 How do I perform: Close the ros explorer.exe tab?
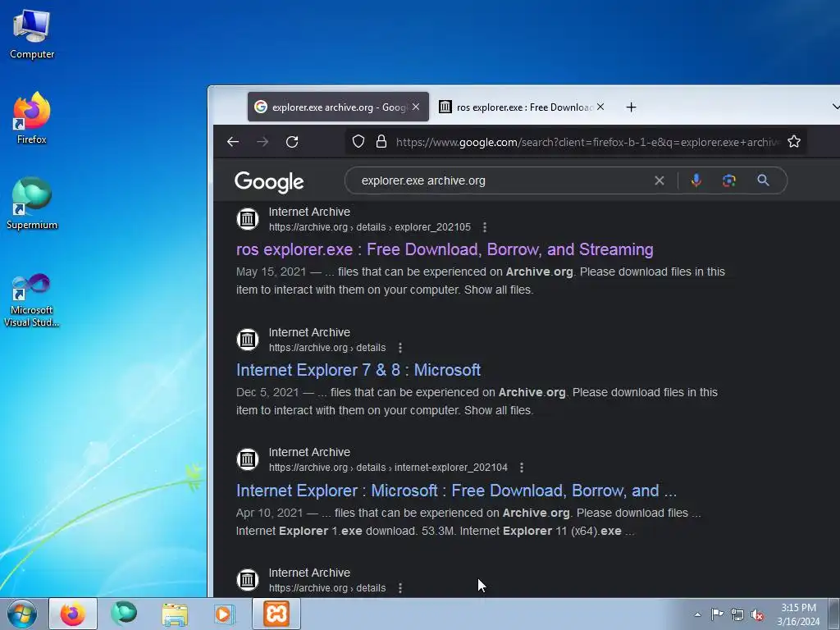click(600, 107)
